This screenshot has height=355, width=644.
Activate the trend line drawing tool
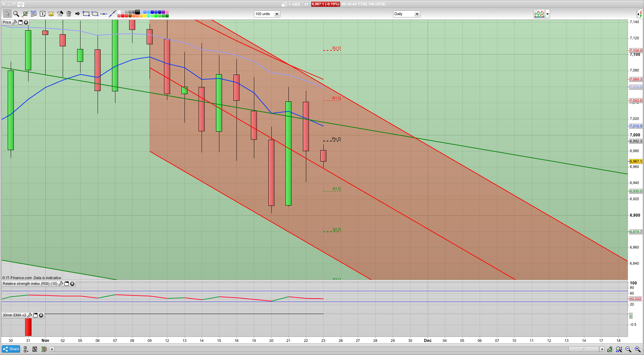(112, 14)
